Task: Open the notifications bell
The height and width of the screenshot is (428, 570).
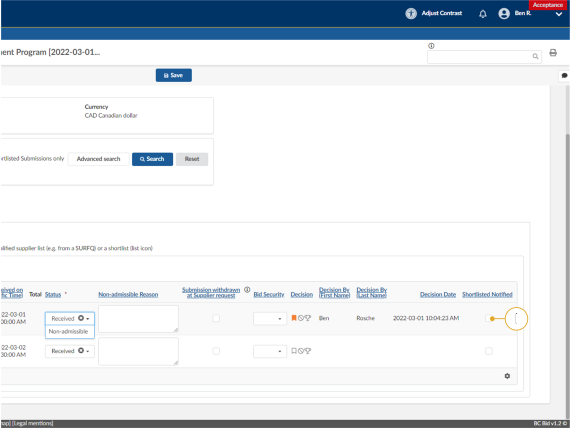Action: [x=482, y=14]
